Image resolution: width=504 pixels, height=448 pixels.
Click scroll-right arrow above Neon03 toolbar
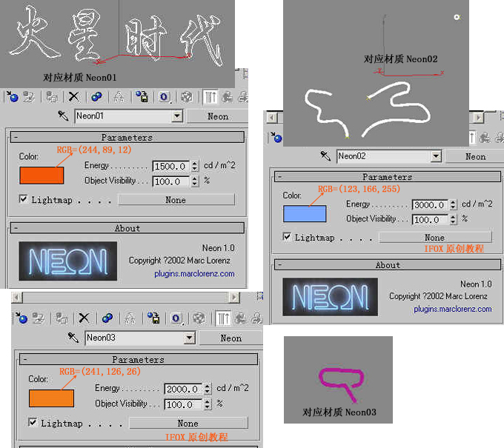tap(235, 298)
